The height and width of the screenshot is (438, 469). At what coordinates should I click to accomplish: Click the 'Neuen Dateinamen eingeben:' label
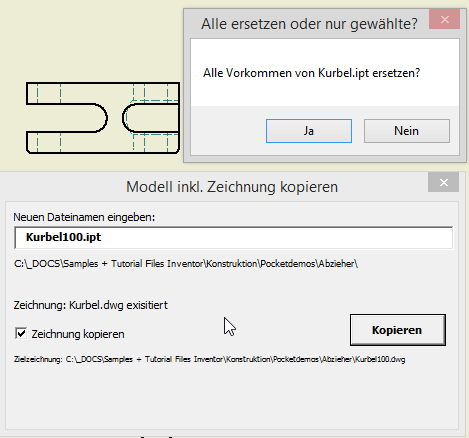click(84, 217)
